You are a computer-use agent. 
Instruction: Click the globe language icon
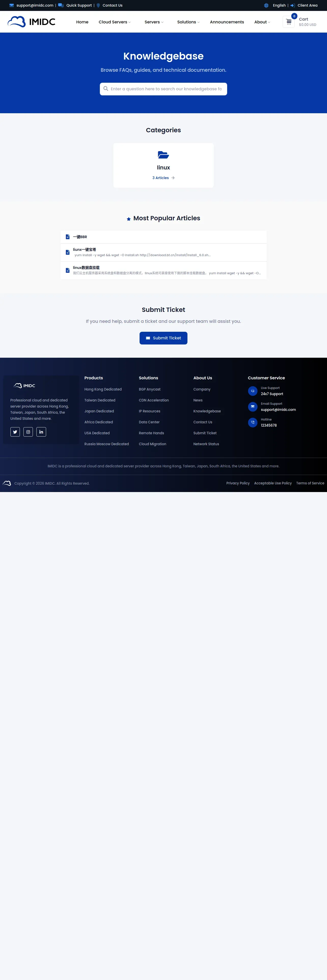point(266,5)
